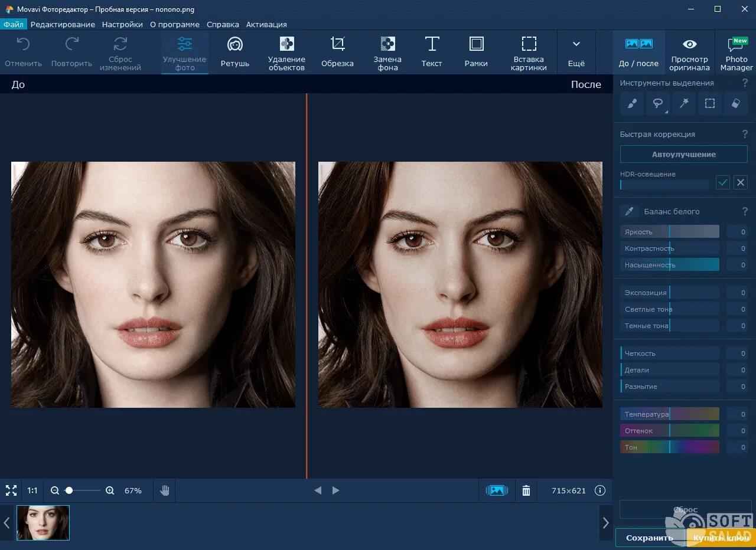
Task: Click the Насыщенность saturation slider
Action: click(670, 265)
